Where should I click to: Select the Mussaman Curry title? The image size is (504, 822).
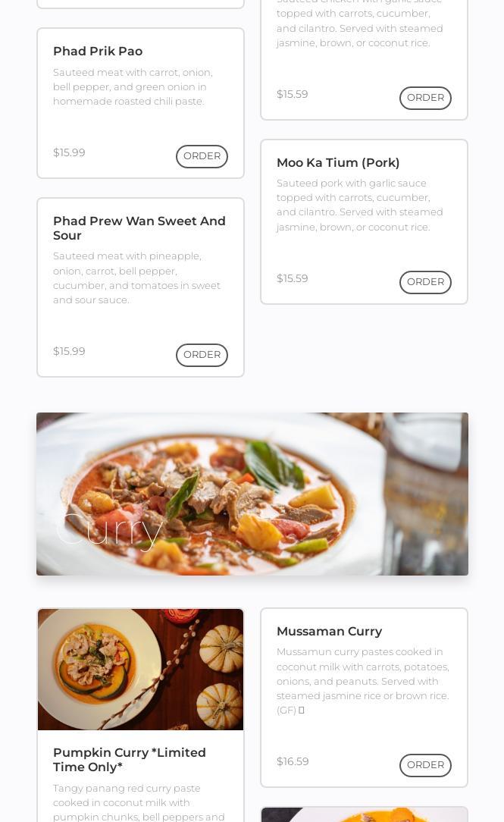click(329, 631)
